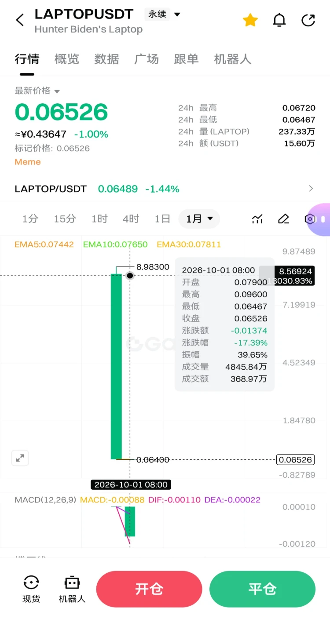
Task: Expand the 最新价格 dropdown
Action: tap(37, 91)
